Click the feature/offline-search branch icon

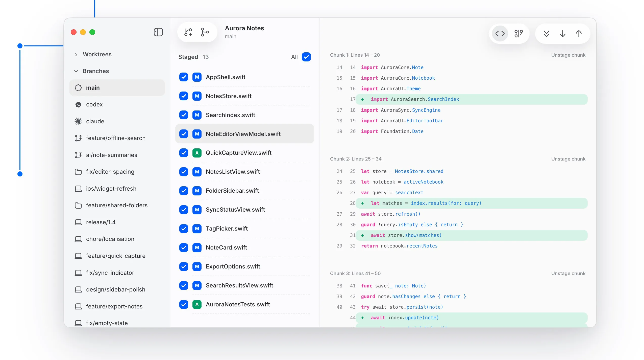click(78, 138)
